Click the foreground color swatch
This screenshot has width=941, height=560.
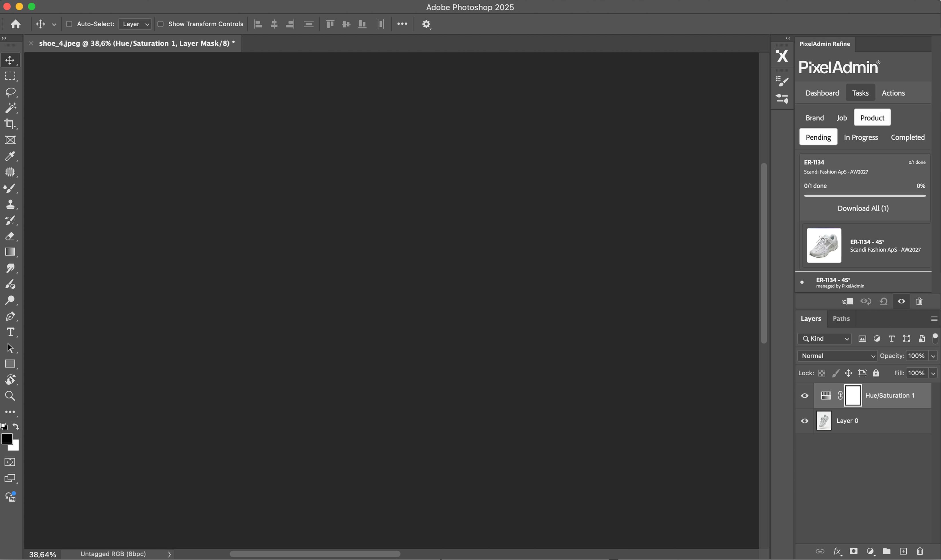(7, 439)
